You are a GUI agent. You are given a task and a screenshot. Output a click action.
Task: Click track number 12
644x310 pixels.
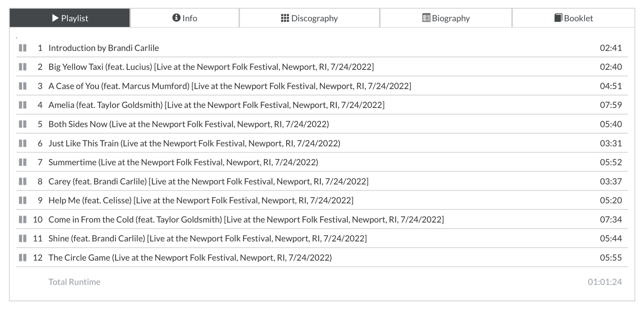pos(38,257)
